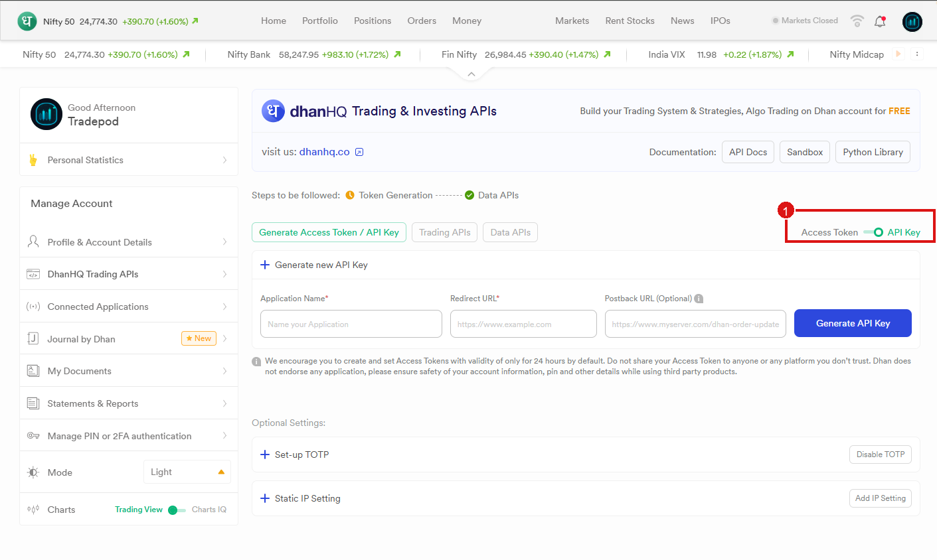
Task: Click the chevron on Connected Applications row
Action: [x=225, y=307]
